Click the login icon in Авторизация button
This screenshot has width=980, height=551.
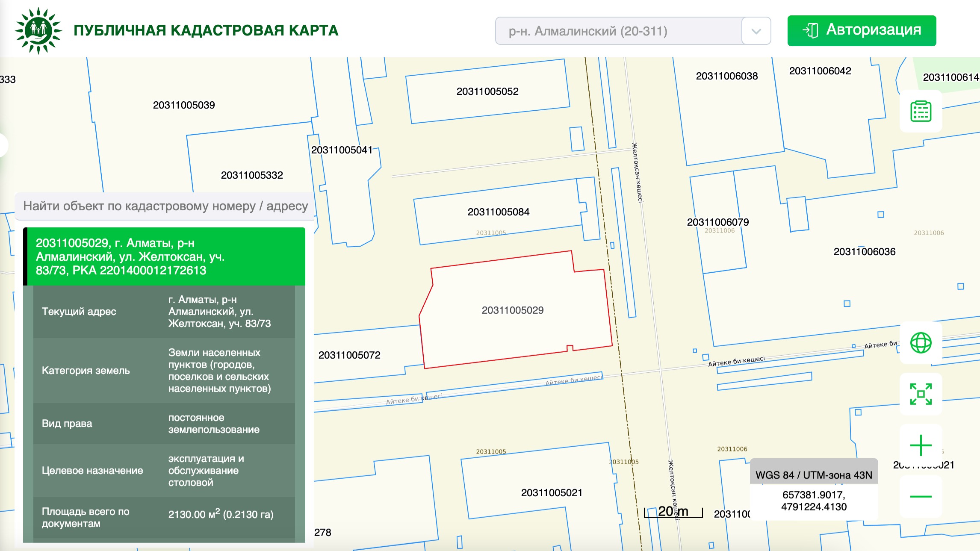coord(811,30)
